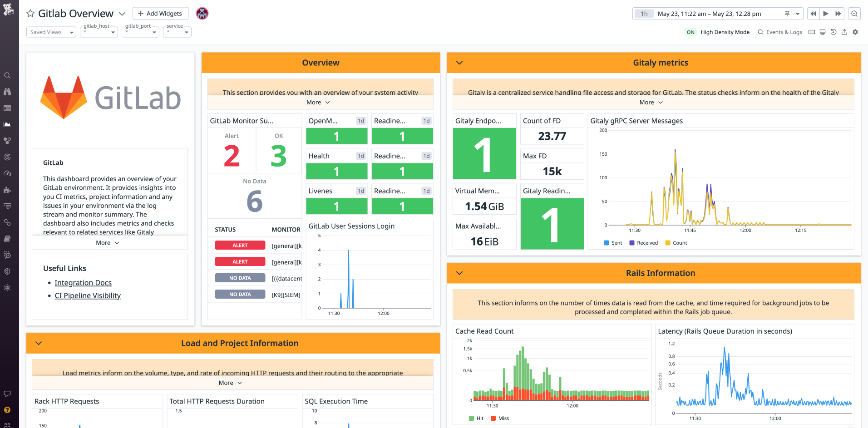Click the Add Widgets button
The image size is (868, 428).
point(160,13)
